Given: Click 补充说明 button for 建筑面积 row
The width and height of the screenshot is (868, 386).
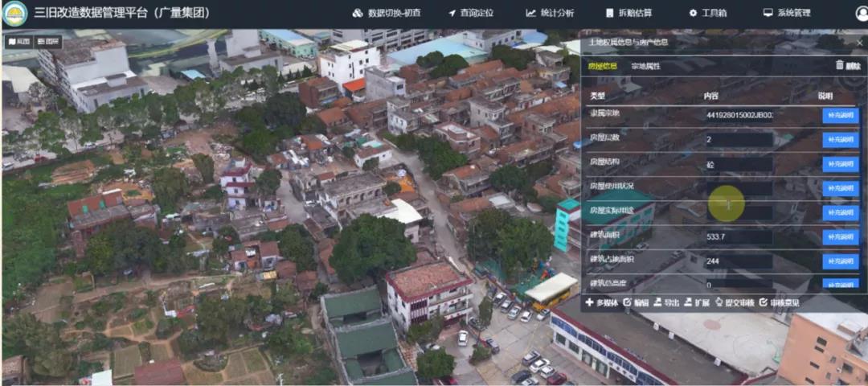Looking at the screenshot, I should coord(840,237).
